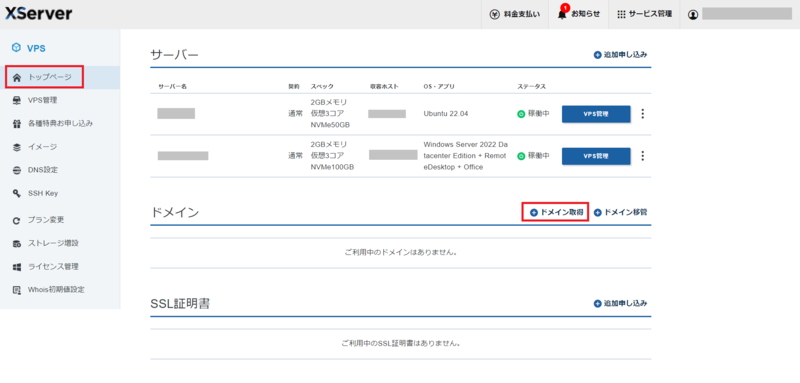
Task: Click the plus icon beside ドメイン移管
Action: (597, 213)
